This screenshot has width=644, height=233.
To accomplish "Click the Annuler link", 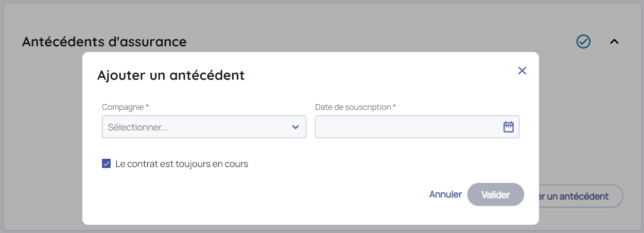I will [x=445, y=194].
